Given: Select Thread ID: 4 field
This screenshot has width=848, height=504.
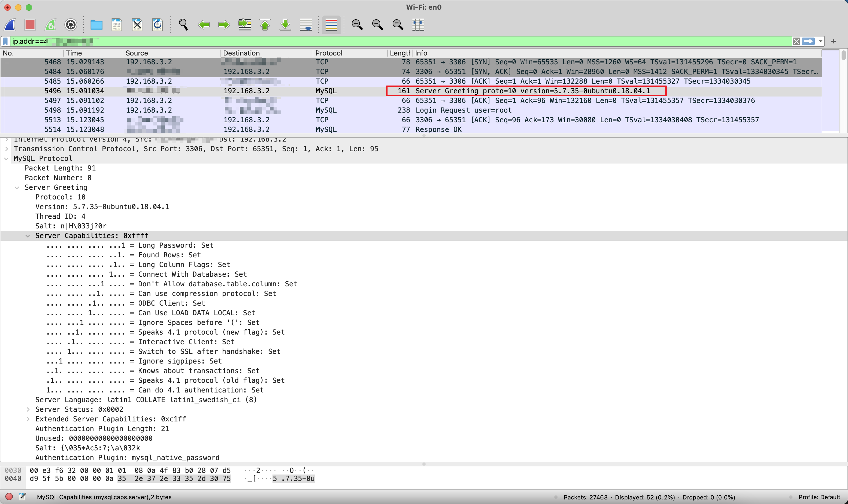Looking at the screenshot, I should pyautogui.click(x=60, y=216).
